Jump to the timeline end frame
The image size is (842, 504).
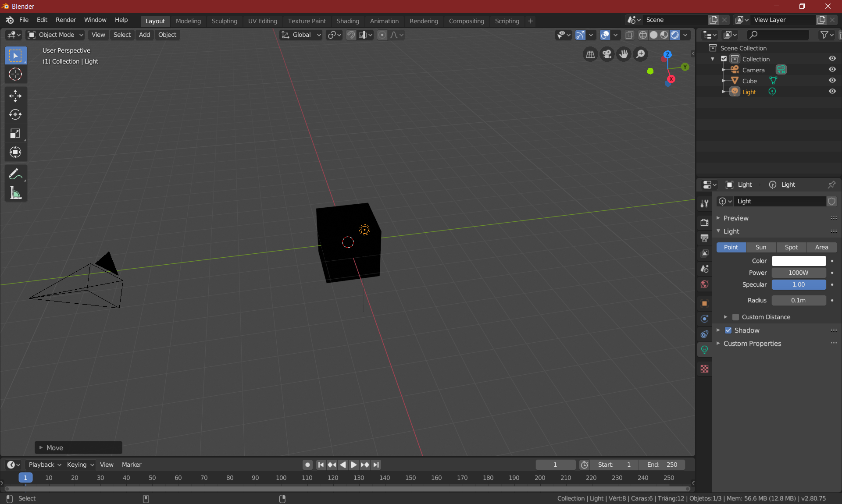[x=376, y=465]
